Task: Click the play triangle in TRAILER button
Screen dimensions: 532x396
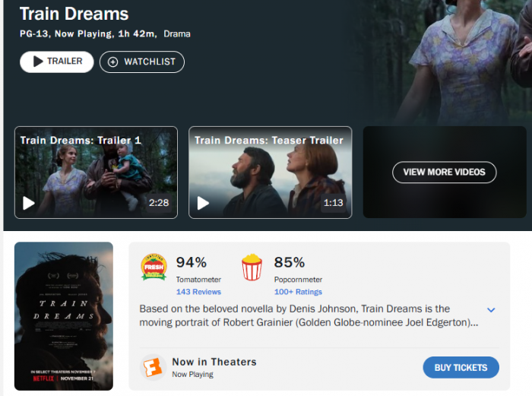Action: pyautogui.click(x=38, y=62)
